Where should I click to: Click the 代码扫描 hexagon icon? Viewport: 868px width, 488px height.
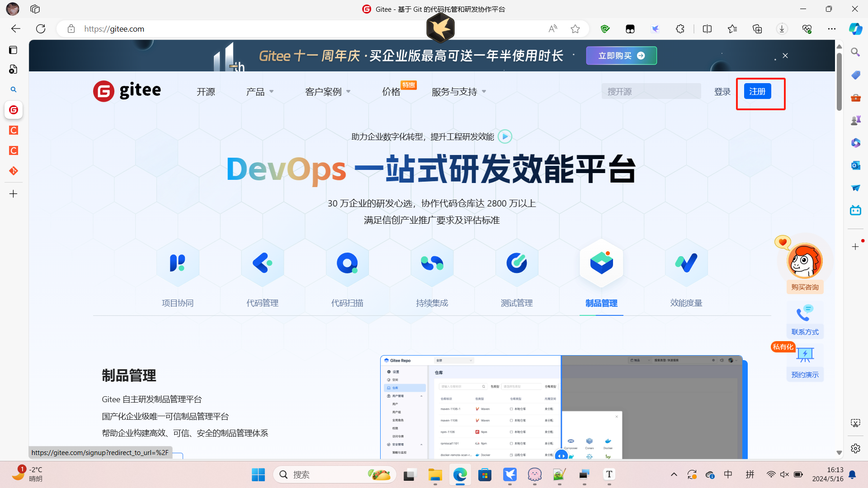click(347, 263)
